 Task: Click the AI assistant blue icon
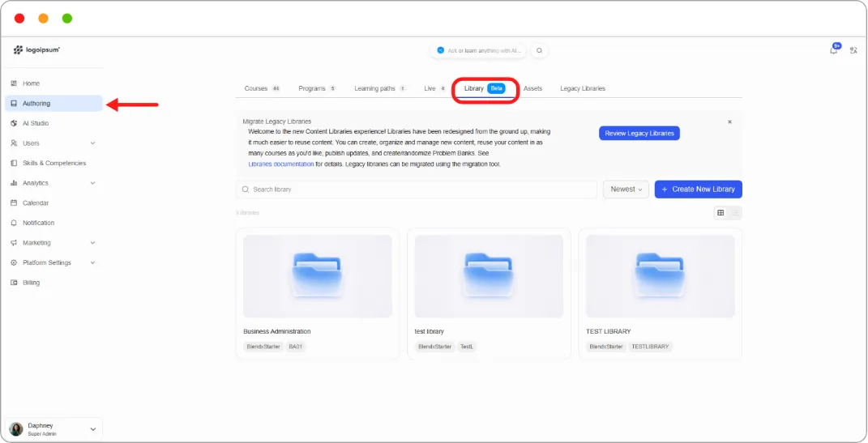[441, 50]
